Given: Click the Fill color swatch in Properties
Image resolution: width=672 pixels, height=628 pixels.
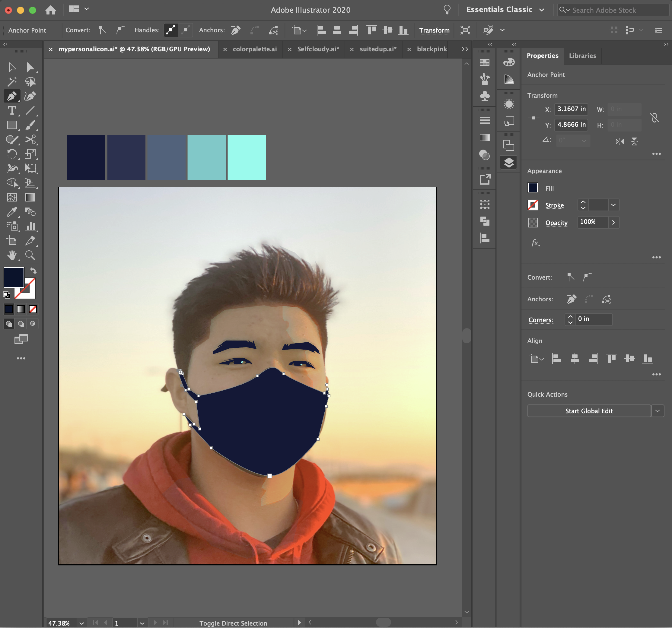Looking at the screenshot, I should 533,188.
